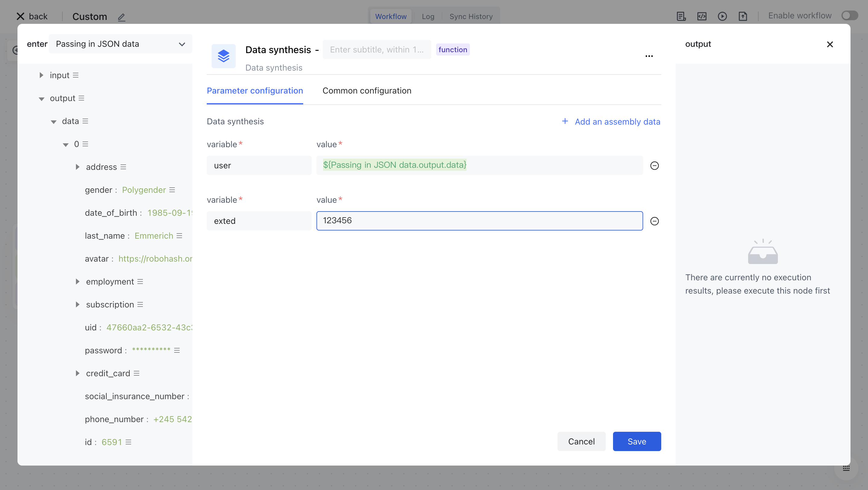This screenshot has width=868, height=490.
Task: Click the pencil edit icon beside Custom
Action: tap(122, 17)
